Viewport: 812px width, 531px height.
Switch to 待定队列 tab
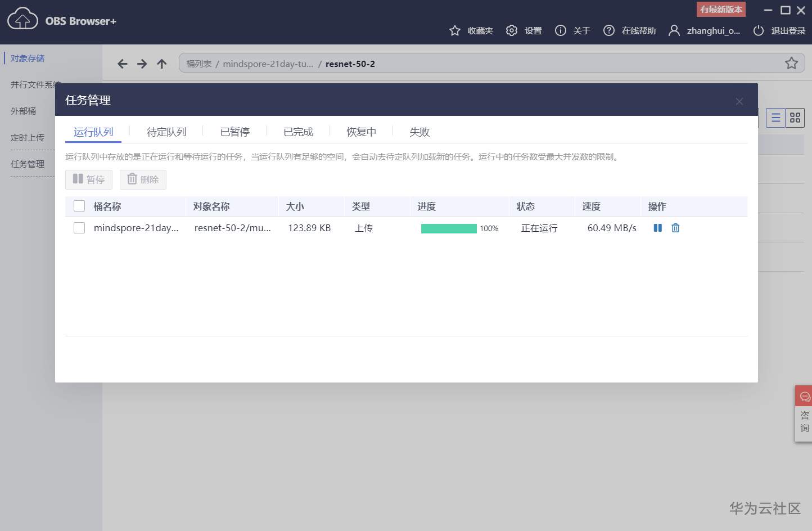pos(166,132)
